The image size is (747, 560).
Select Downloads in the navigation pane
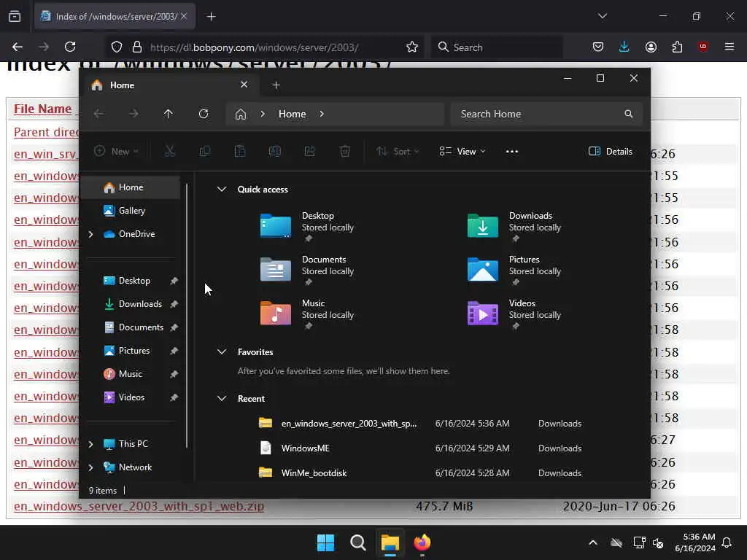[131, 304]
